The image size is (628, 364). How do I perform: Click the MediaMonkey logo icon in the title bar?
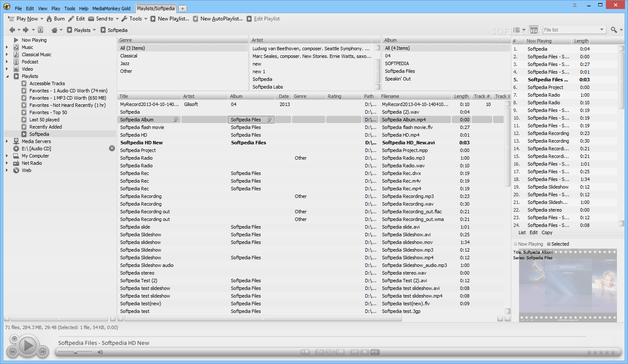(x=7, y=6)
